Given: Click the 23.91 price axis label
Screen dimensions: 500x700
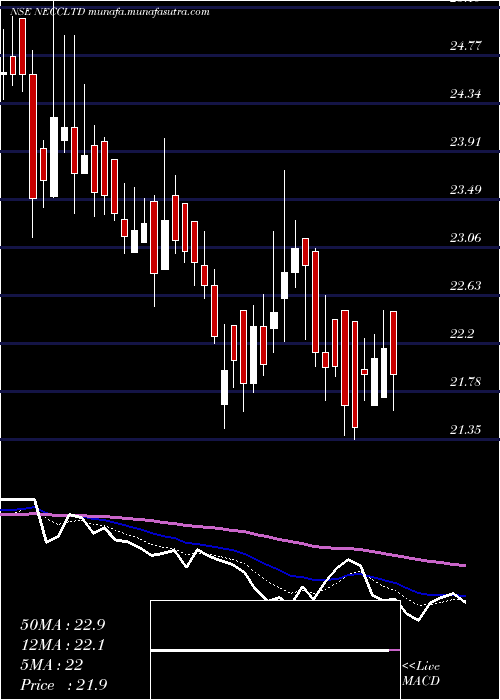Looking at the screenshot, I should (x=466, y=142).
